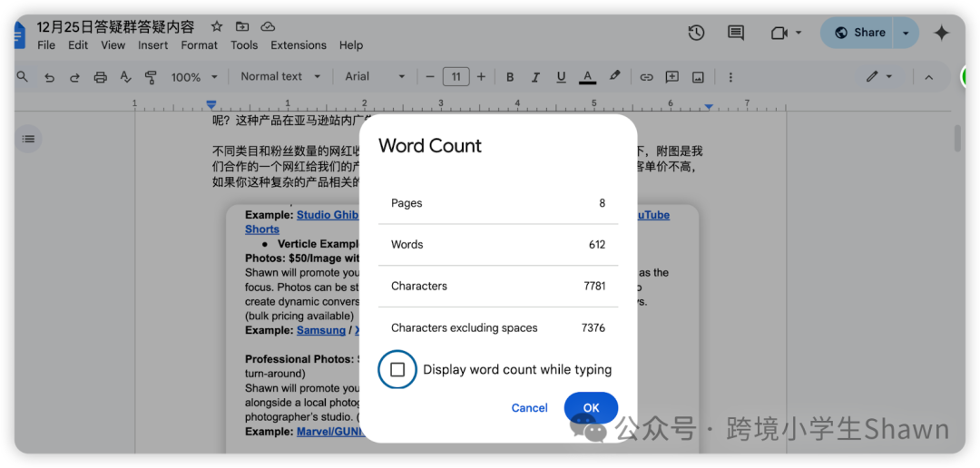Start a video call from camera icon
Screen dimensions: 980x468
(779, 34)
